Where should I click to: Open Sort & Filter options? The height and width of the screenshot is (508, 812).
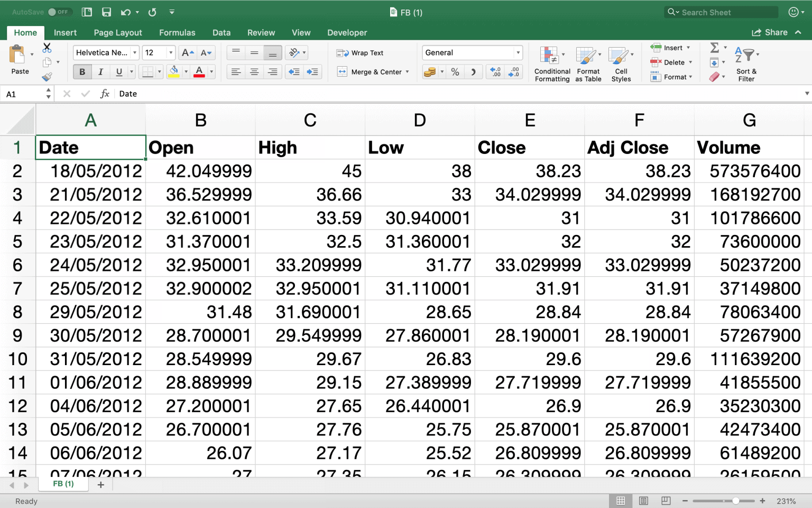point(746,62)
